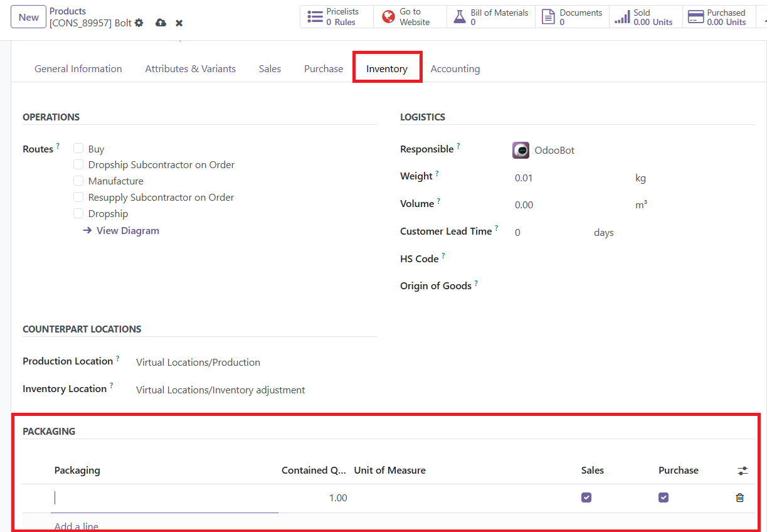Open Pricelists rules stat button

337,17
